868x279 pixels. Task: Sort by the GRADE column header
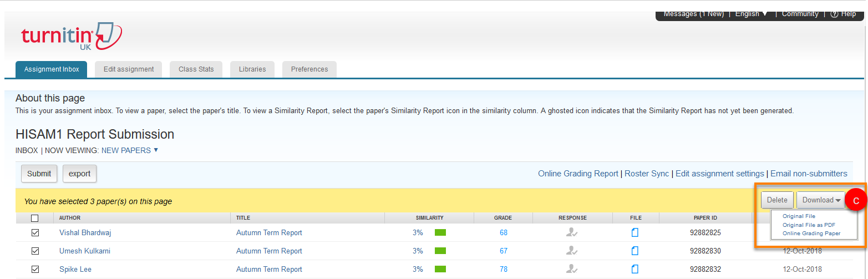(x=503, y=218)
